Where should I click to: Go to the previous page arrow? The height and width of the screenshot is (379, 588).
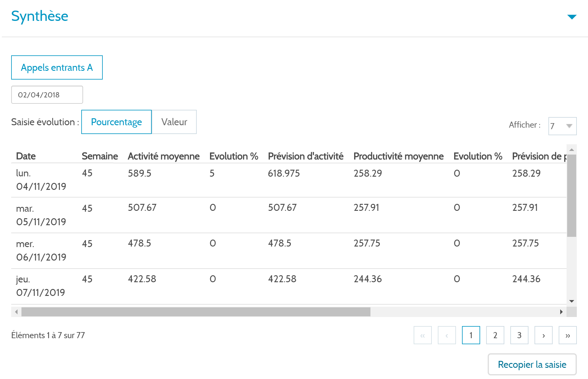pos(447,335)
